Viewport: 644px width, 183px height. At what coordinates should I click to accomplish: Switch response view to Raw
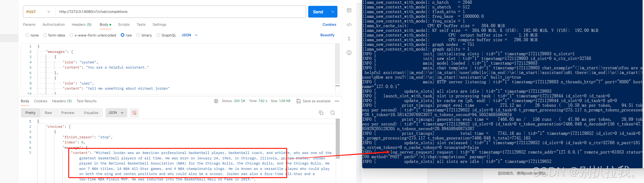tap(48, 113)
